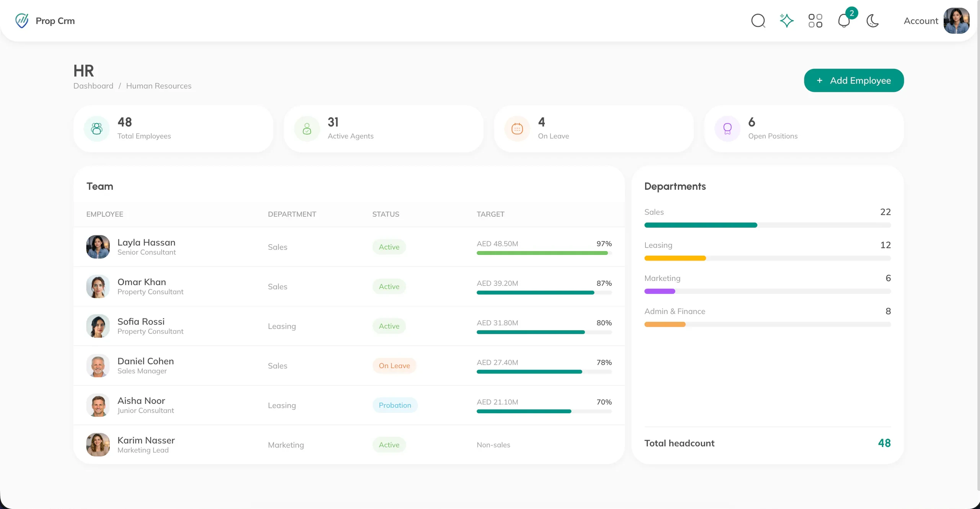Click the Add Employee button
This screenshot has width=980, height=509.
(854, 80)
